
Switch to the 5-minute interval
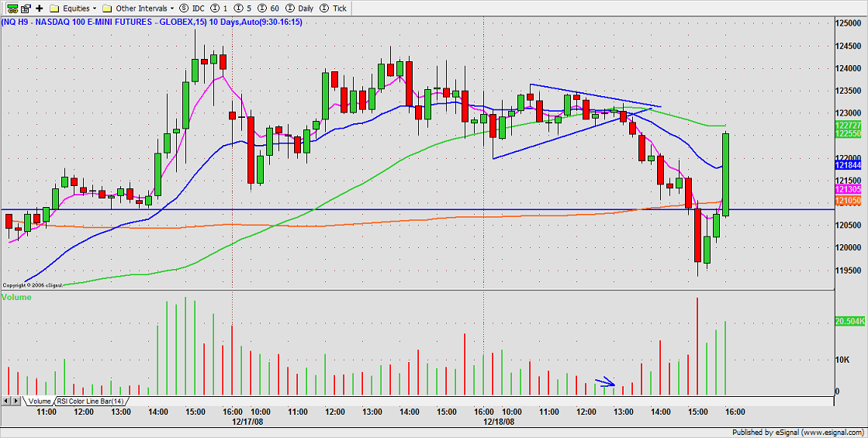[x=242, y=9]
